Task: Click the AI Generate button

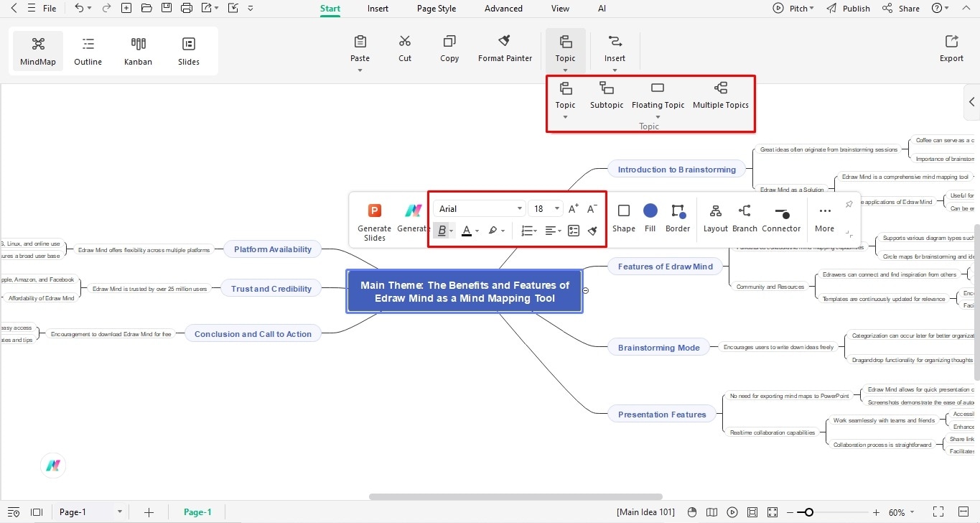Action: tap(413, 218)
